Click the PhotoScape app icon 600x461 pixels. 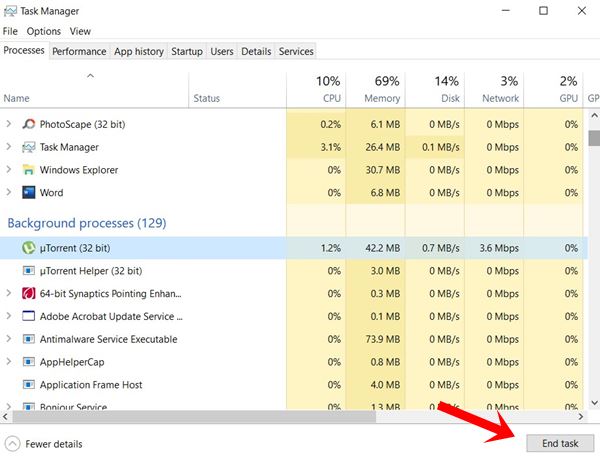[29, 124]
